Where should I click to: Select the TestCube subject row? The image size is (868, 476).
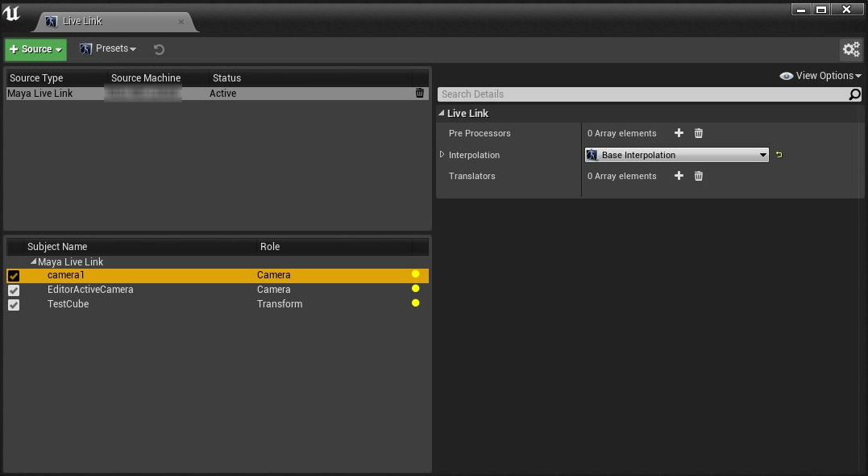tap(217, 304)
